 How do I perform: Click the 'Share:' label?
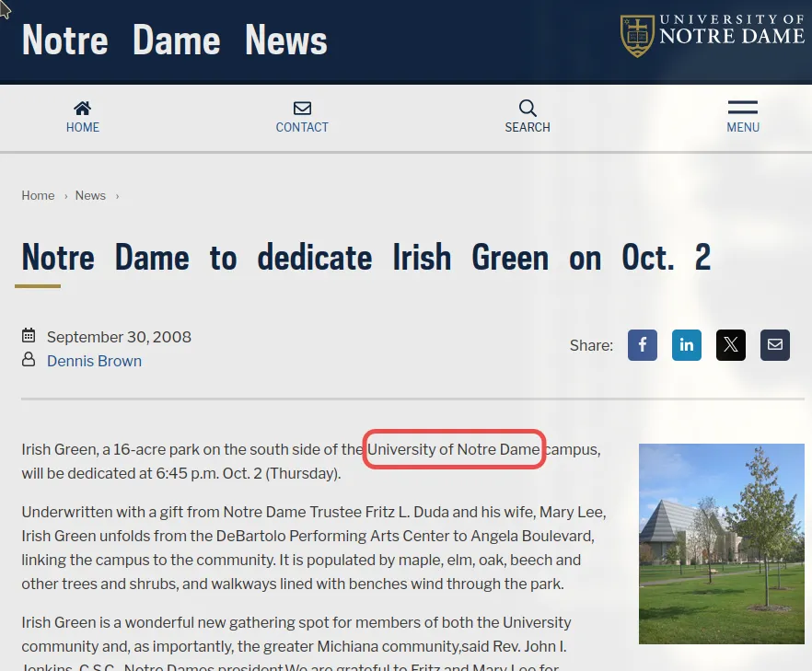pyautogui.click(x=591, y=345)
